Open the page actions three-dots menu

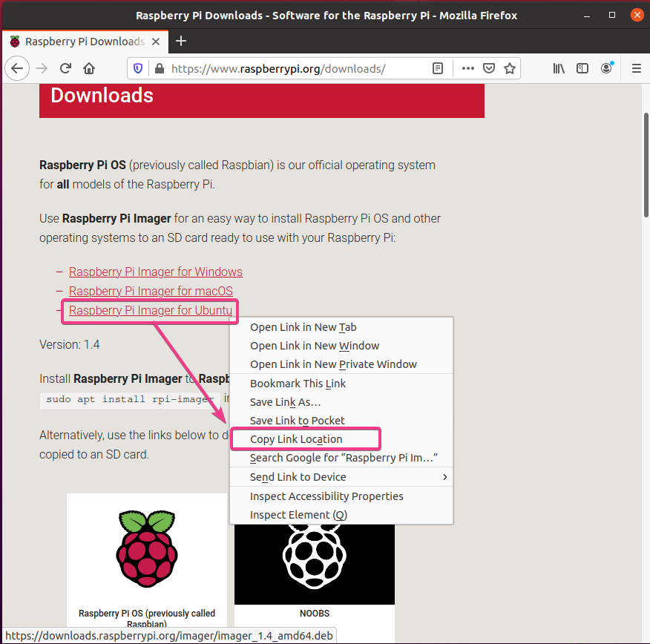point(467,68)
